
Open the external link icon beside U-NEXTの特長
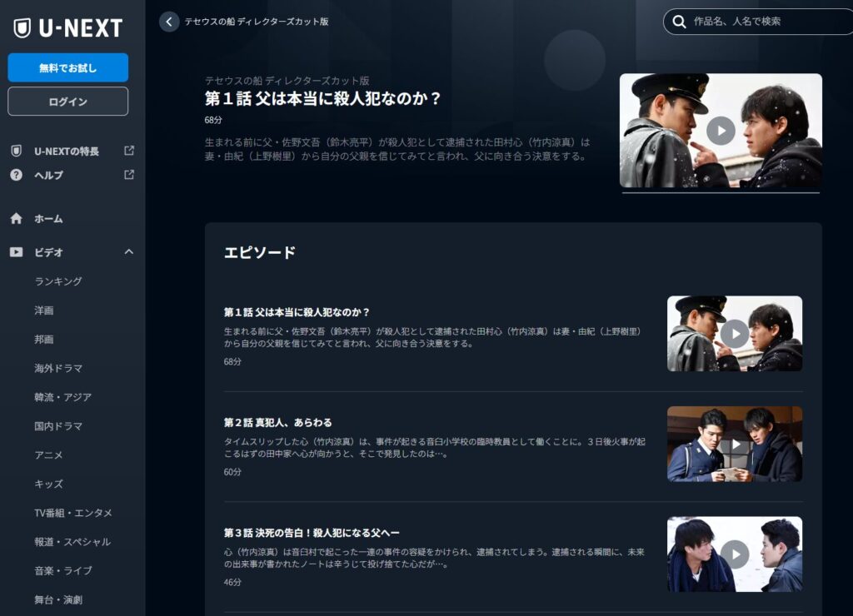(129, 151)
